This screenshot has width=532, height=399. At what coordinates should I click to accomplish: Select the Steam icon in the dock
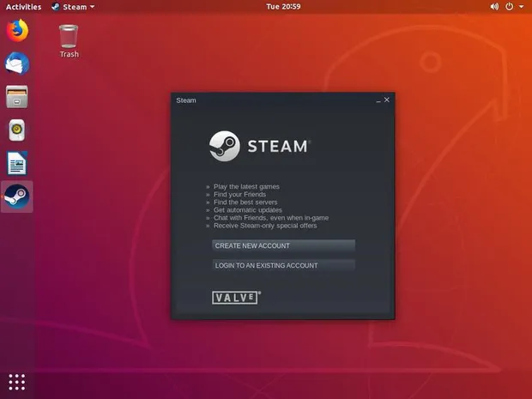pyautogui.click(x=17, y=196)
